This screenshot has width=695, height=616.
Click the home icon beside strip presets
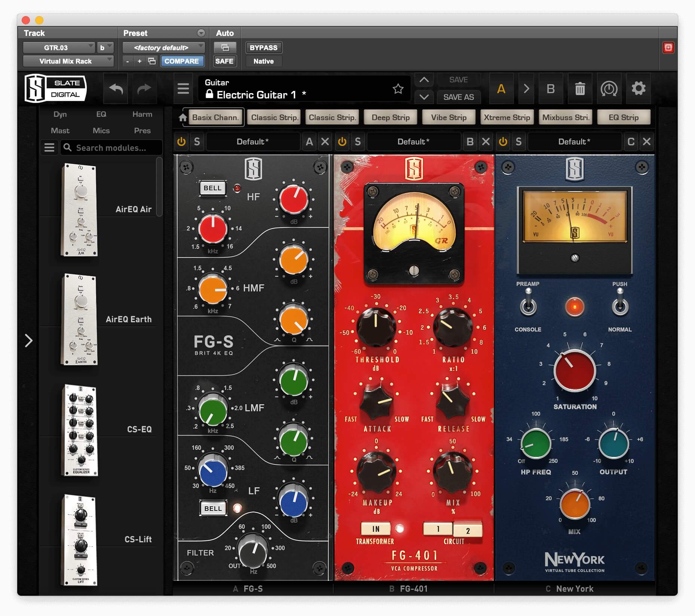click(x=183, y=118)
